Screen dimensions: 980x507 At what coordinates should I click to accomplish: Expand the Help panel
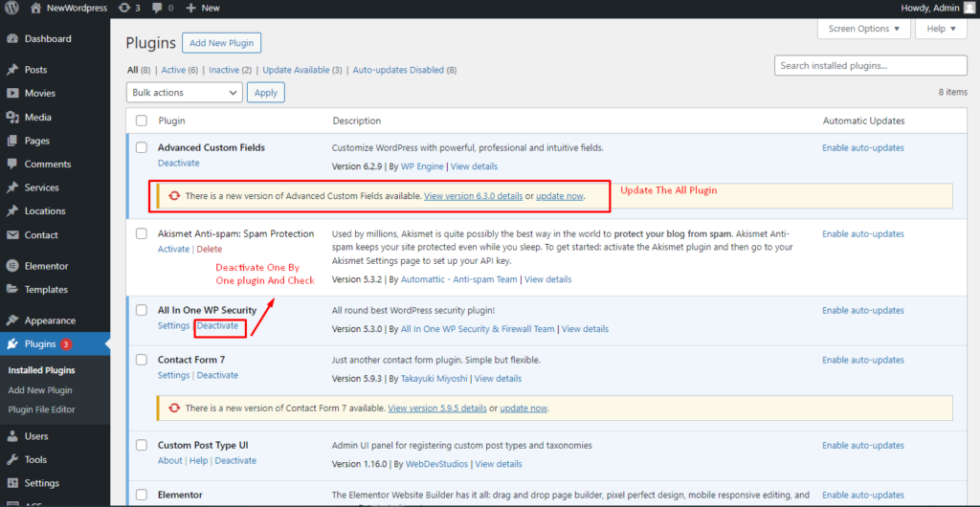click(942, 29)
